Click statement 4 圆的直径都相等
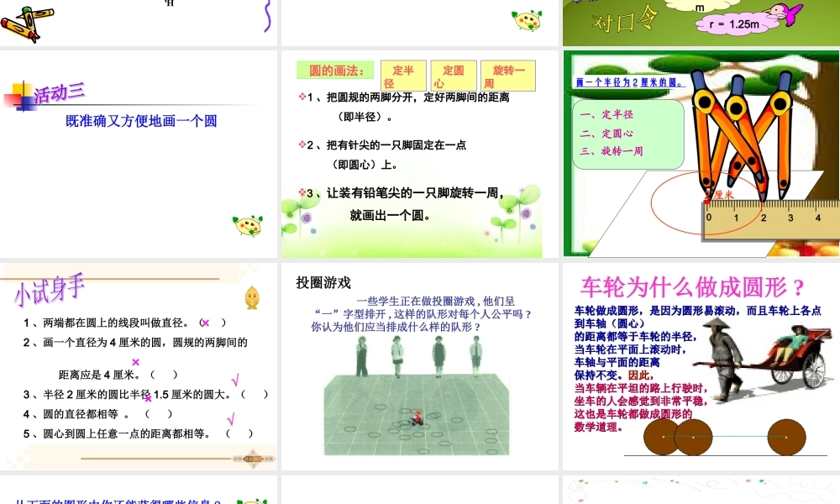Viewport: 840px width, 504px height. click(76, 414)
